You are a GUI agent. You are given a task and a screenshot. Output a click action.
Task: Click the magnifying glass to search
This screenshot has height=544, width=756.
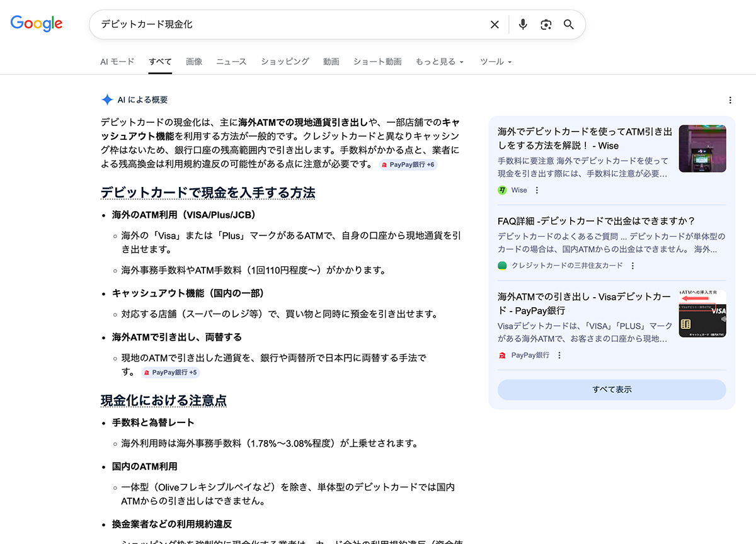[568, 24]
